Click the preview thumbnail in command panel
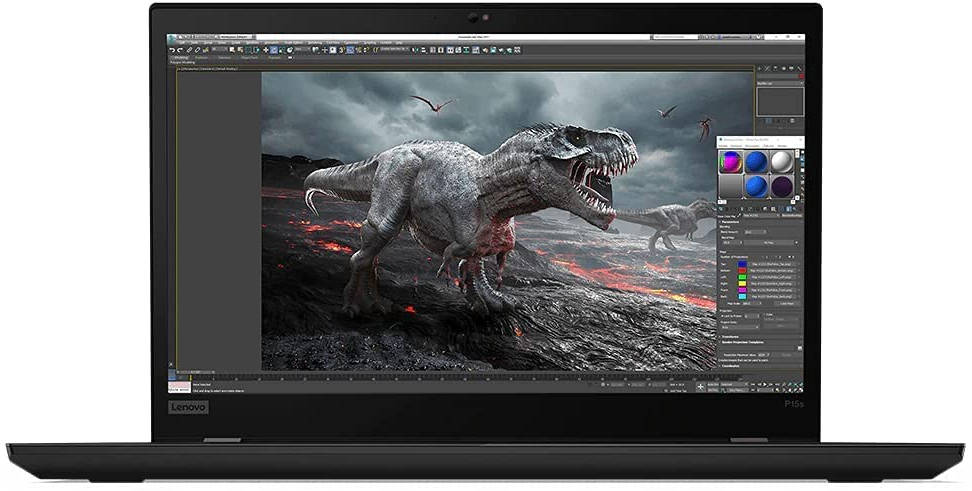This screenshot has width=972, height=491. tap(780, 101)
